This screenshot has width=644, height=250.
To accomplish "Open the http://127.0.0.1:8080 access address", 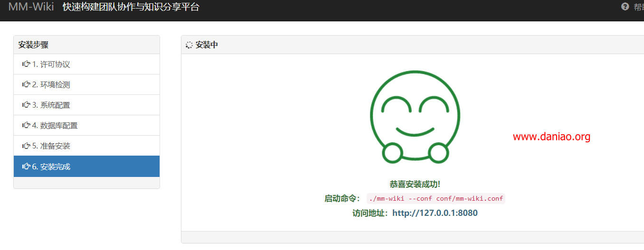I will click(435, 213).
